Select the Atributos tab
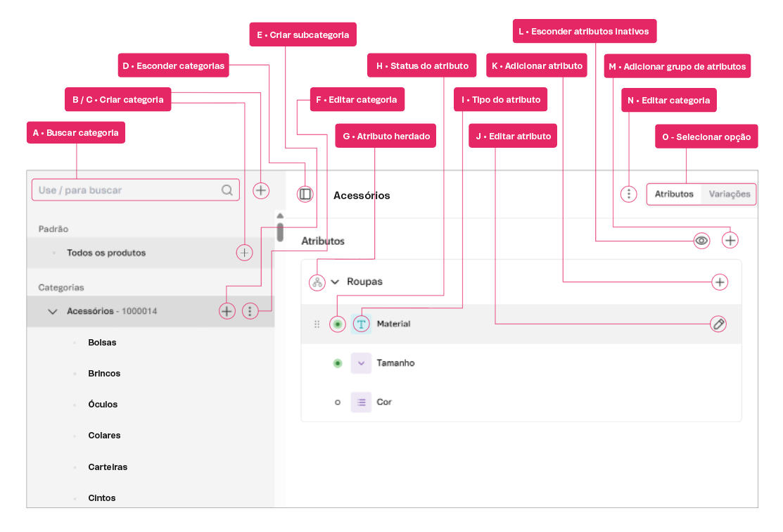The height and width of the screenshot is (532, 783). [x=674, y=194]
